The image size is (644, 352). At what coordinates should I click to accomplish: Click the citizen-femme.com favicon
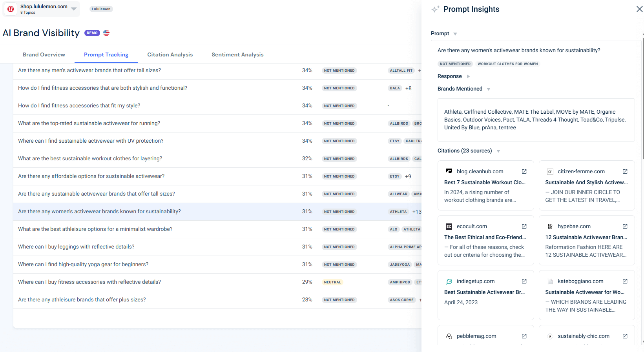(550, 171)
